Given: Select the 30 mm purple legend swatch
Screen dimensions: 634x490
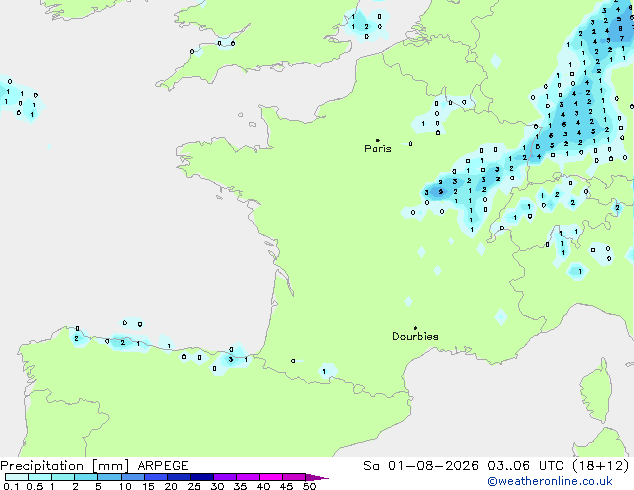Looking at the screenshot, I should point(225,477).
